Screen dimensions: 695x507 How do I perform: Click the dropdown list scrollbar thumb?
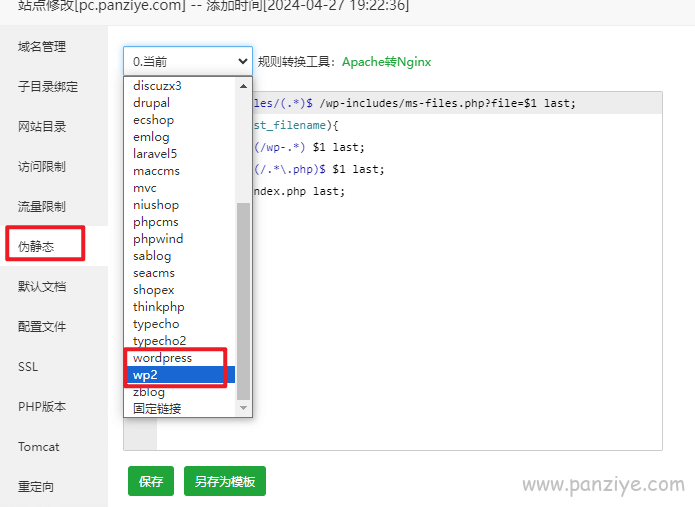point(243,301)
